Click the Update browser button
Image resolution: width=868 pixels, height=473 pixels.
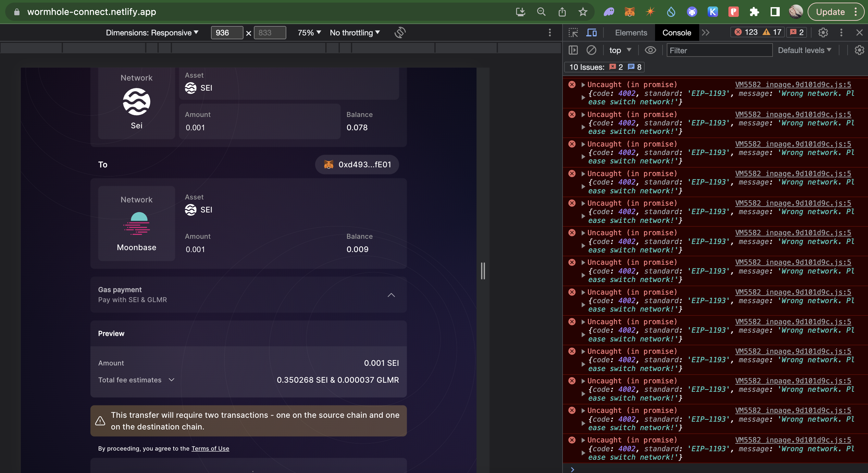[831, 12]
